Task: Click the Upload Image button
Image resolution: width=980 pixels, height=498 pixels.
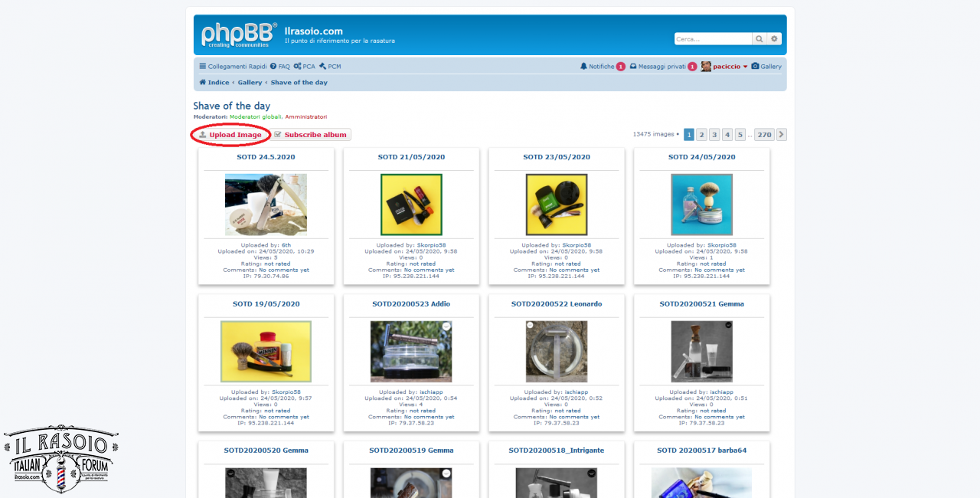Action: pos(230,135)
